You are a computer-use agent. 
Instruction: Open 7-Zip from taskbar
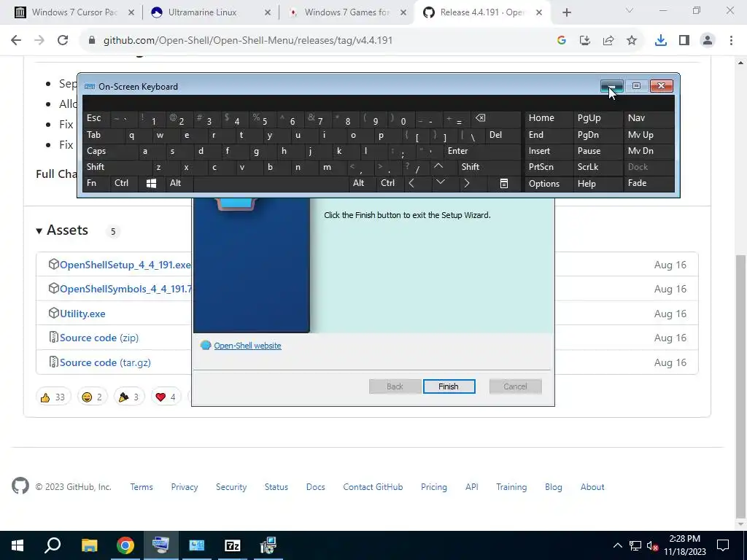pyautogui.click(x=233, y=545)
